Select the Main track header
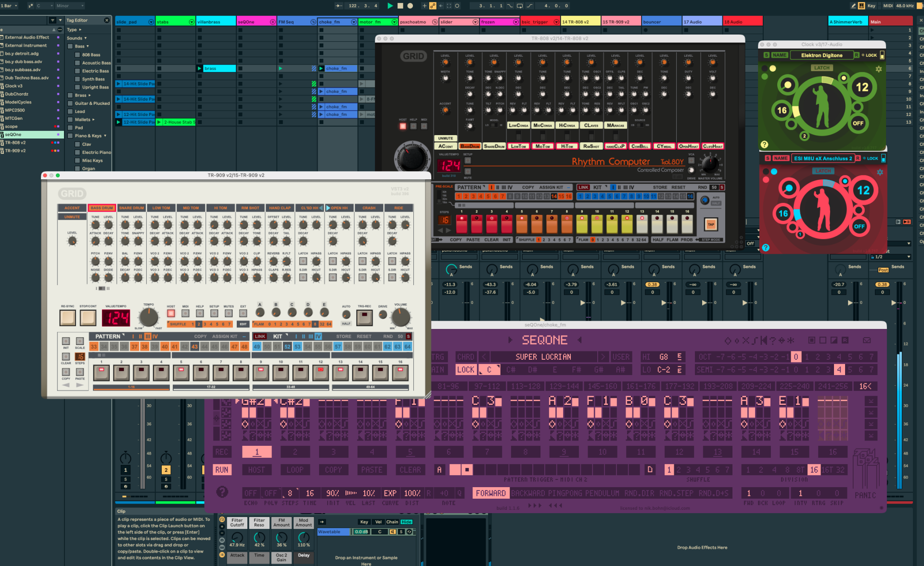 tap(891, 22)
